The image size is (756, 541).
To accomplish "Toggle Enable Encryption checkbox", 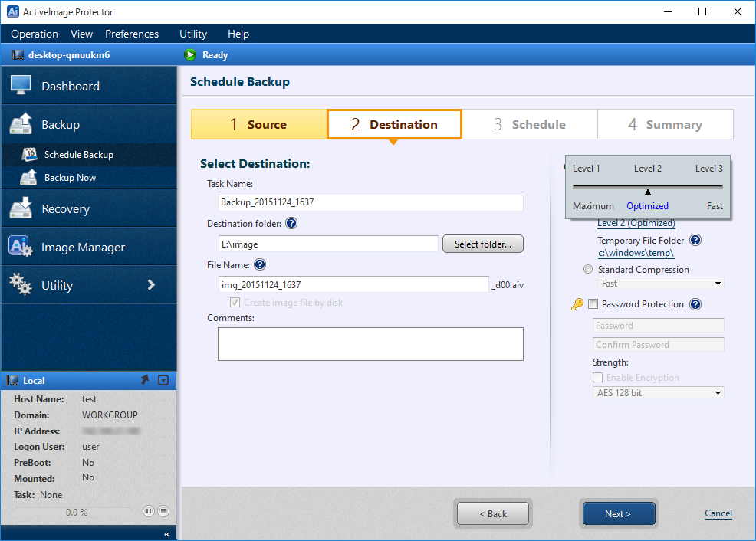I will (x=598, y=377).
